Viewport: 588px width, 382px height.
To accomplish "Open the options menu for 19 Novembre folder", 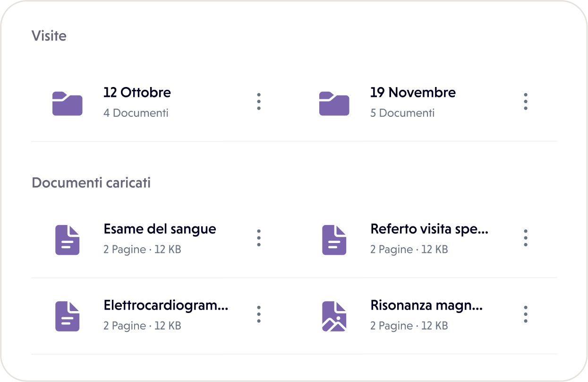I will [525, 101].
